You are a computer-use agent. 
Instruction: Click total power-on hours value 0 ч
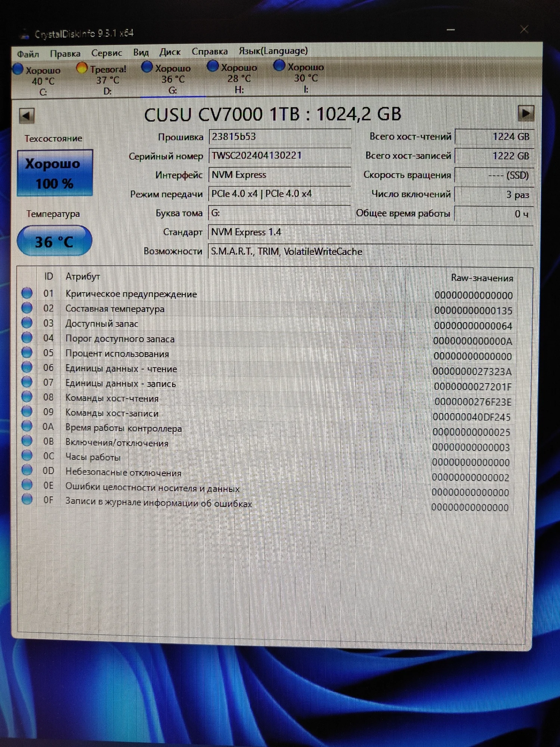click(x=494, y=214)
